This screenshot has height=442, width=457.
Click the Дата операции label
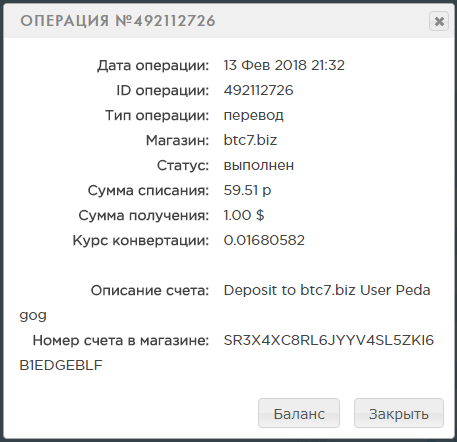[x=153, y=66]
